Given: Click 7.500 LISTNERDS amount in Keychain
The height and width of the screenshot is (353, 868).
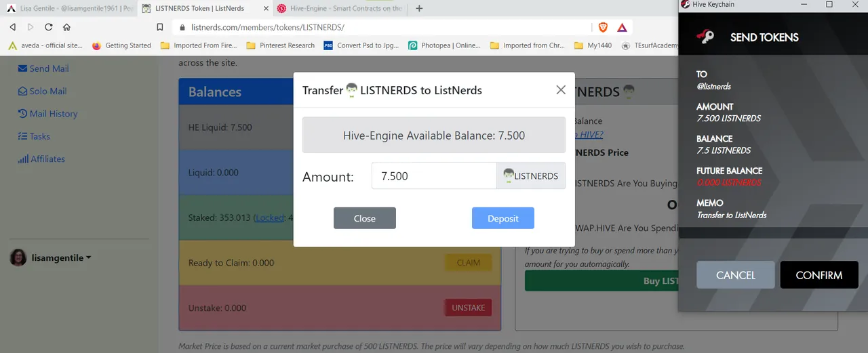Looking at the screenshot, I should tap(729, 118).
